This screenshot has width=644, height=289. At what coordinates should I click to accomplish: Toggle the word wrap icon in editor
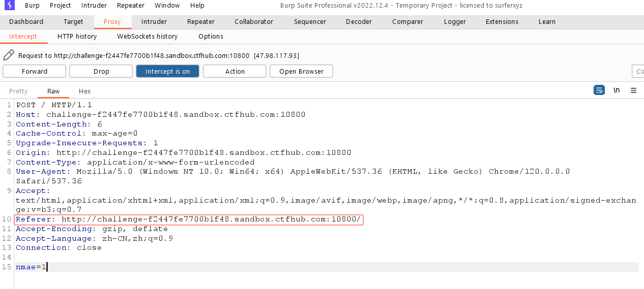(599, 90)
